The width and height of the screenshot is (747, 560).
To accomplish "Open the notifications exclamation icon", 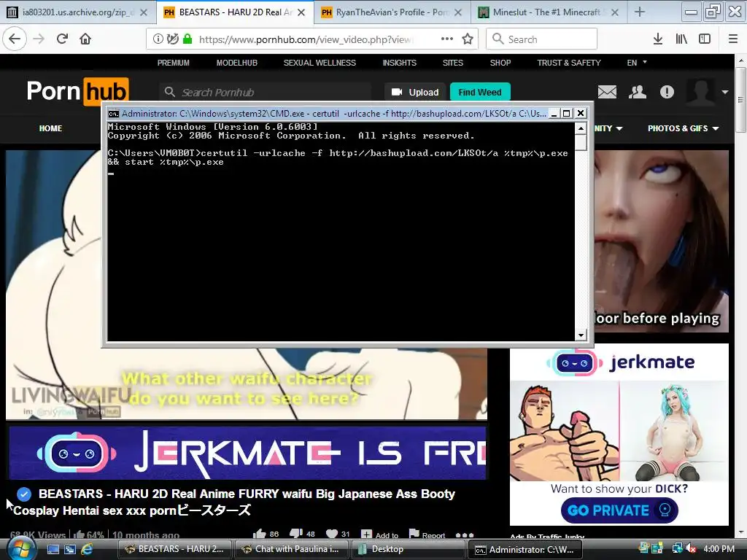I will [667, 92].
